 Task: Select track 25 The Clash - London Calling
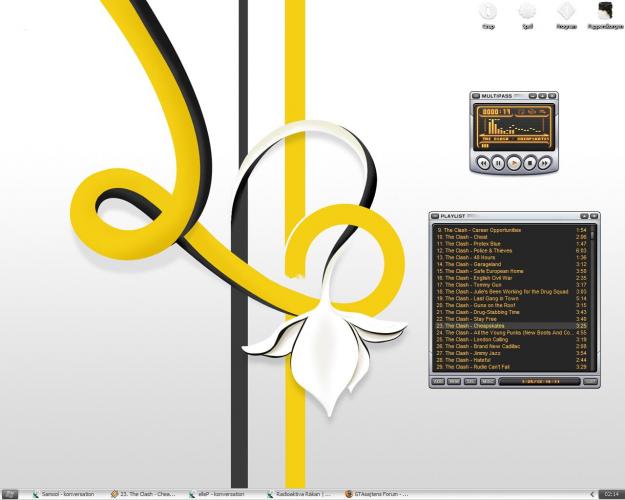pyautogui.click(x=512, y=339)
